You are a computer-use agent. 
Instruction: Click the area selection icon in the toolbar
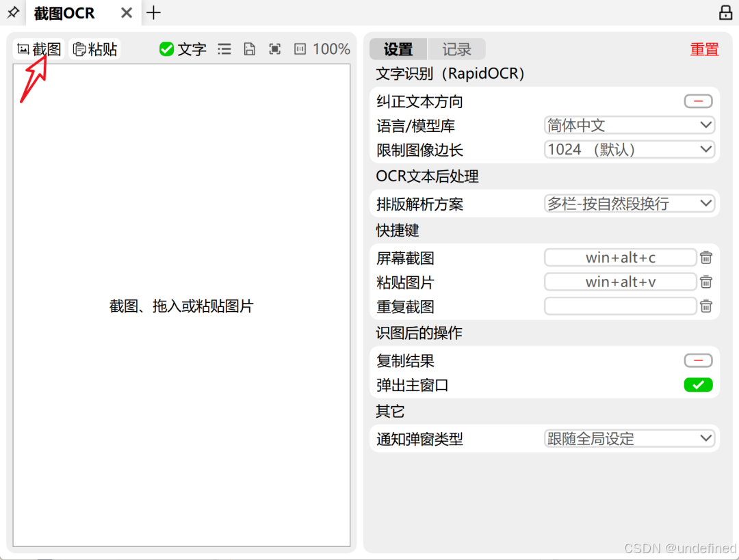coord(274,49)
